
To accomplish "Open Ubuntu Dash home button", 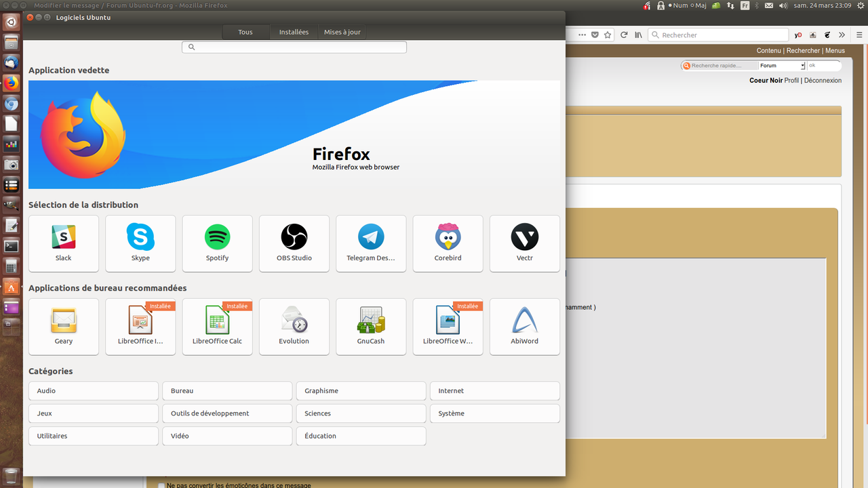I will 11,22.
